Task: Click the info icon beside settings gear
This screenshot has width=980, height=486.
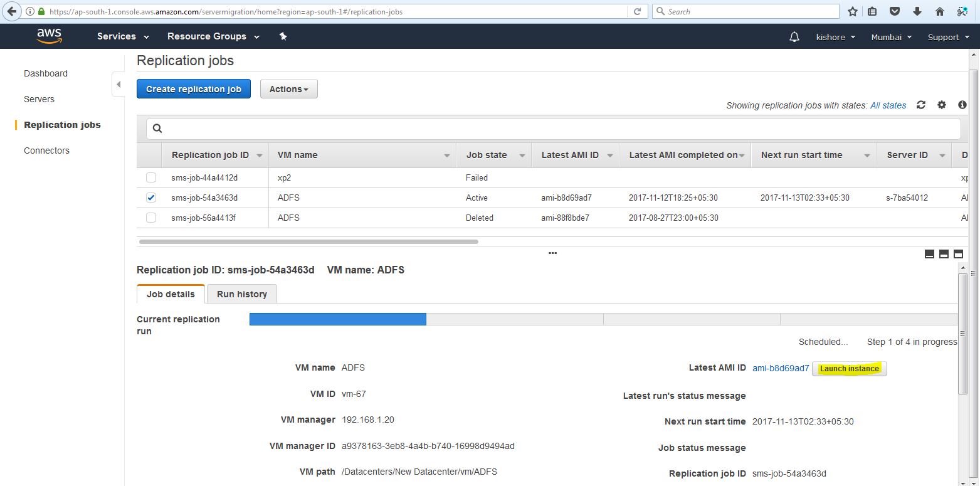Action: [x=962, y=105]
